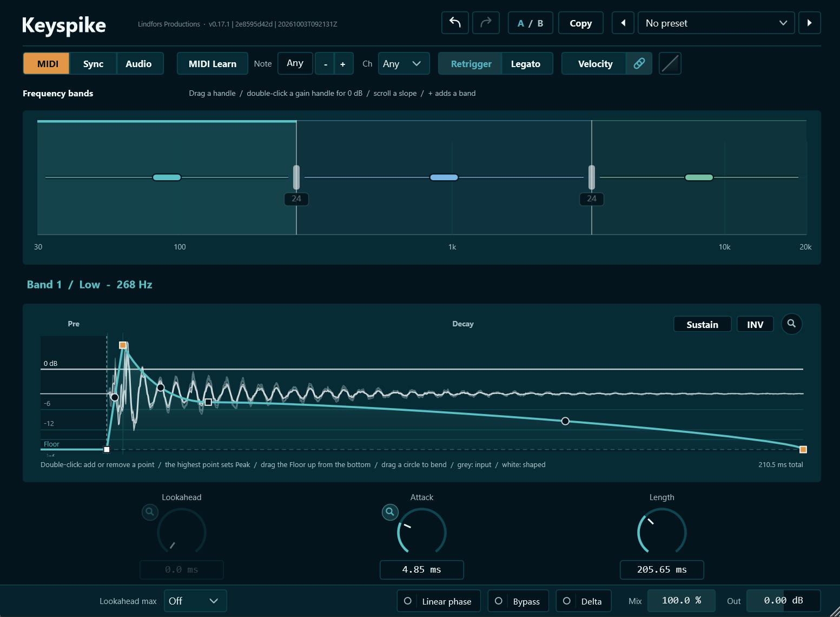Image resolution: width=840 pixels, height=617 pixels.
Task: Select the MIDI trigger tab
Action: (47, 64)
